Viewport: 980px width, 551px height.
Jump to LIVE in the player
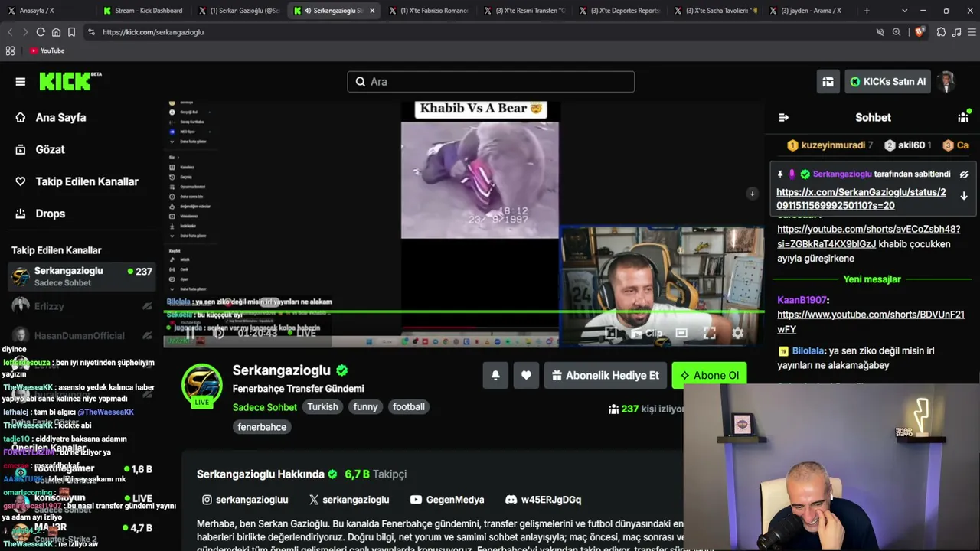[302, 333]
